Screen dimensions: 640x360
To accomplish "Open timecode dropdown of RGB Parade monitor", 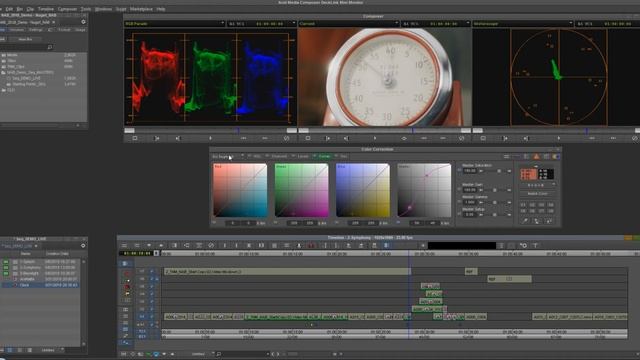I will (x=294, y=24).
